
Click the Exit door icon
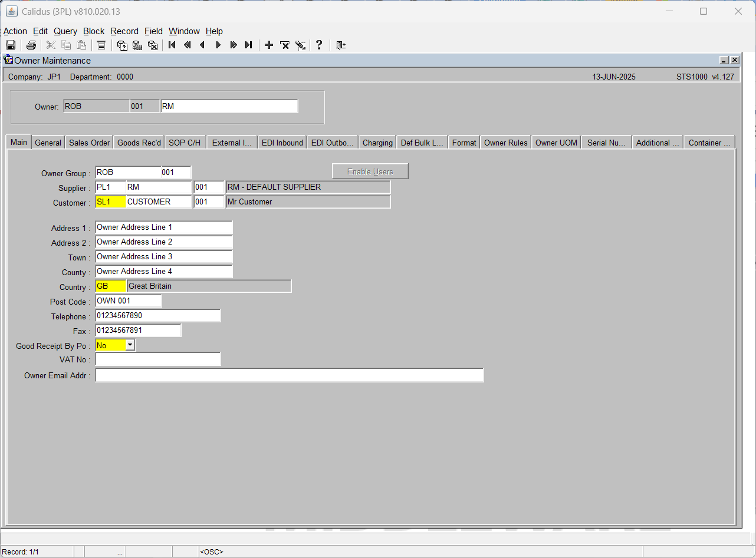click(341, 45)
